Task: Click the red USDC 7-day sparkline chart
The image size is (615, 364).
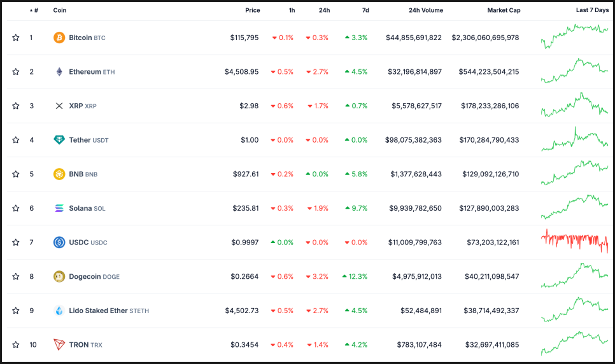Action: 574,241
